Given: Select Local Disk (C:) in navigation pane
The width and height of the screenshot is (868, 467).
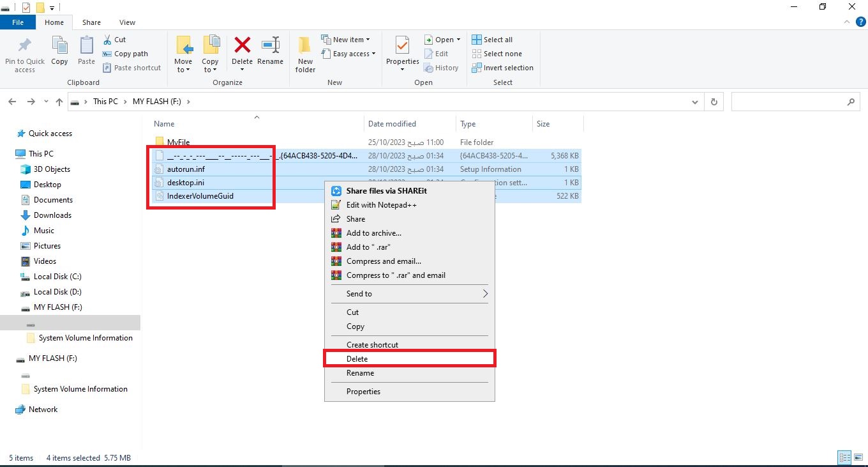Looking at the screenshot, I should click(57, 277).
